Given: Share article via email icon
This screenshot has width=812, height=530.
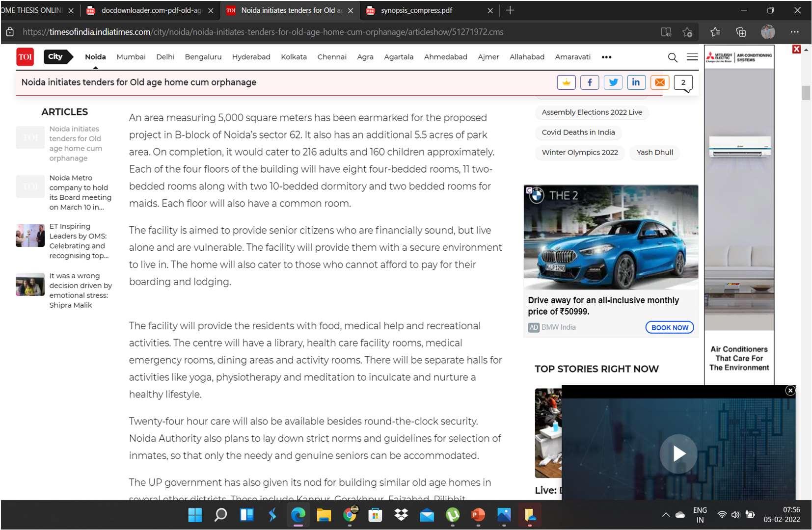Looking at the screenshot, I should coord(660,82).
